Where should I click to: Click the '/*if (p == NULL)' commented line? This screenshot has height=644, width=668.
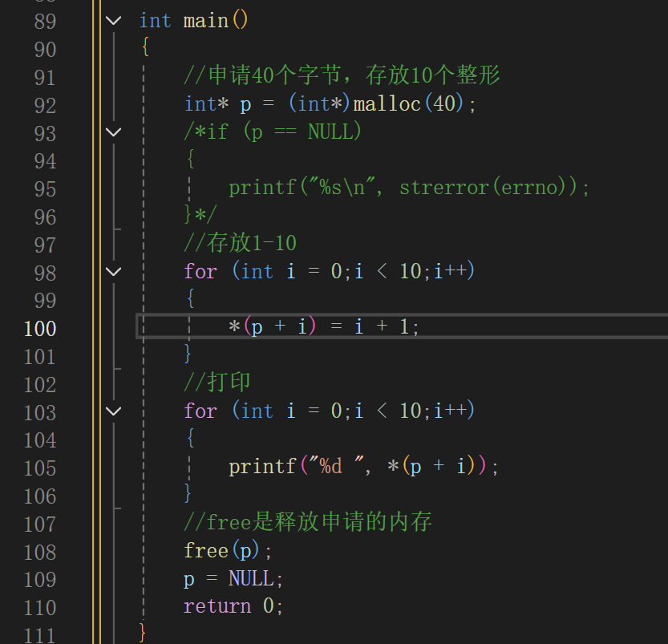click(273, 132)
